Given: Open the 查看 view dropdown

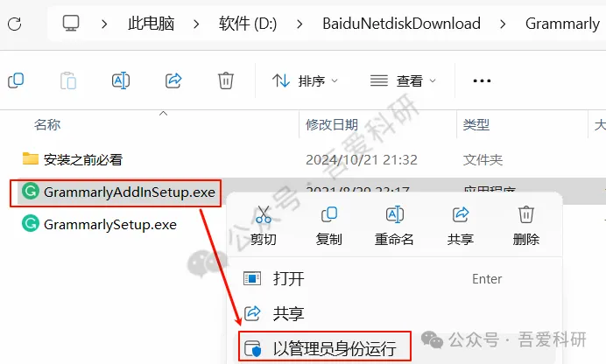Looking at the screenshot, I should (x=403, y=80).
